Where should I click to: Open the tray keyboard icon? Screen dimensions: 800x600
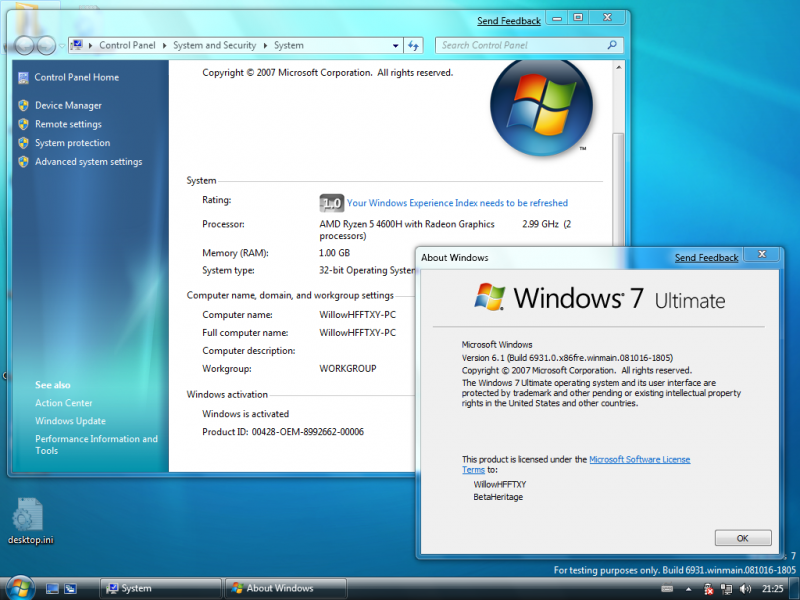[667, 589]
